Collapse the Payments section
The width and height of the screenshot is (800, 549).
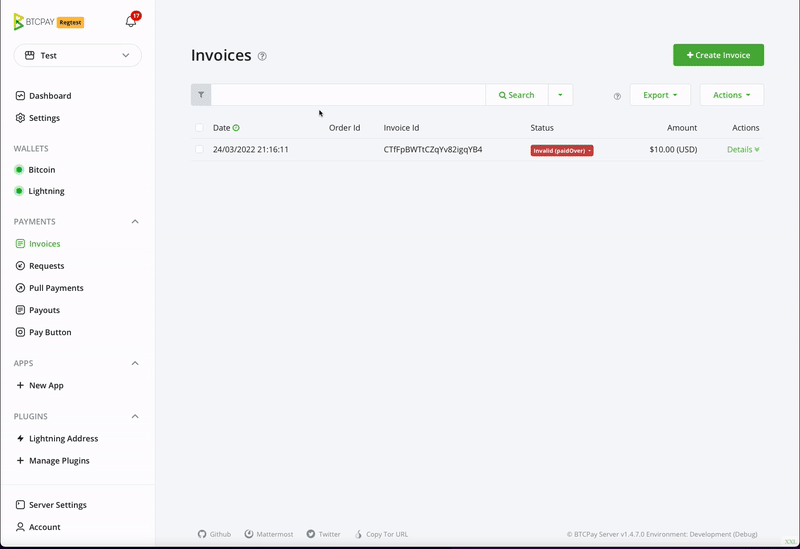point(135,221)
